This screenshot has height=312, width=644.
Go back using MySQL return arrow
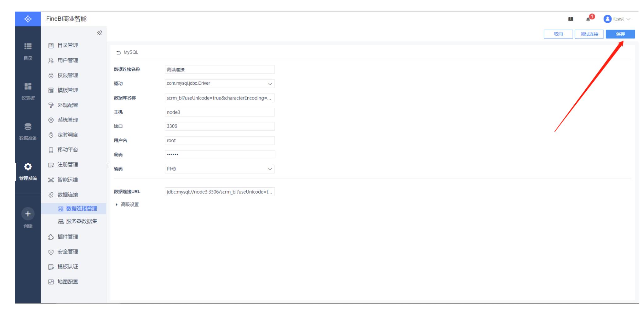click(118, 53)
